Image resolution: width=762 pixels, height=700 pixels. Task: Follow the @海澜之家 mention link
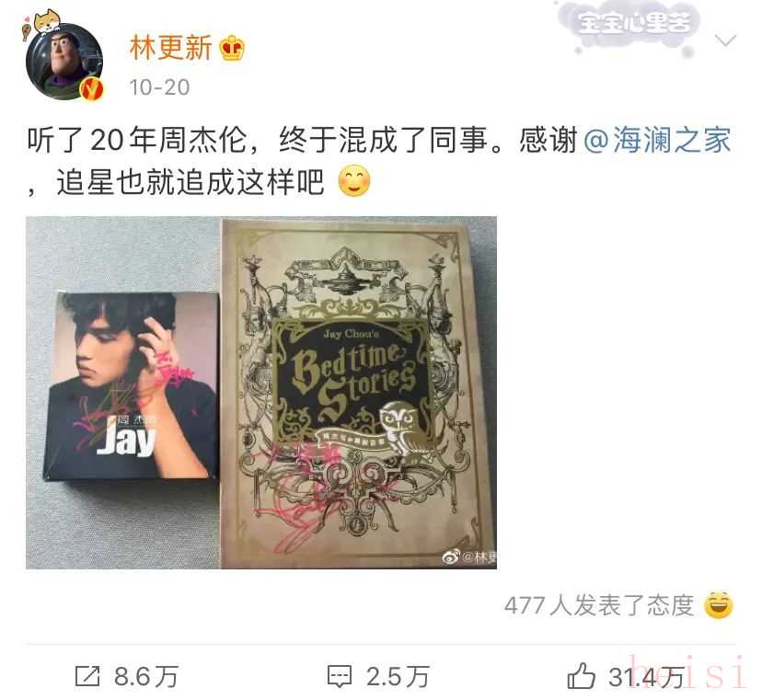click(x=657, y=140)
